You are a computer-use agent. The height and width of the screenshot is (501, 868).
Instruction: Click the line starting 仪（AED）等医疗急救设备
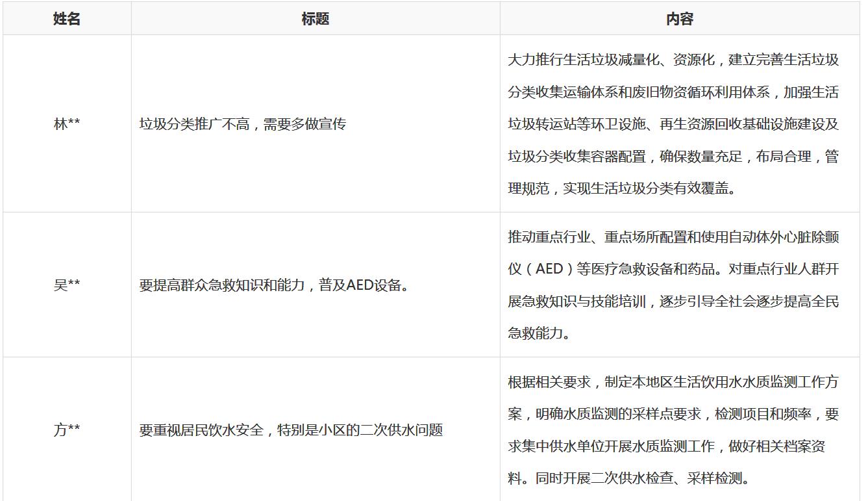673,270
